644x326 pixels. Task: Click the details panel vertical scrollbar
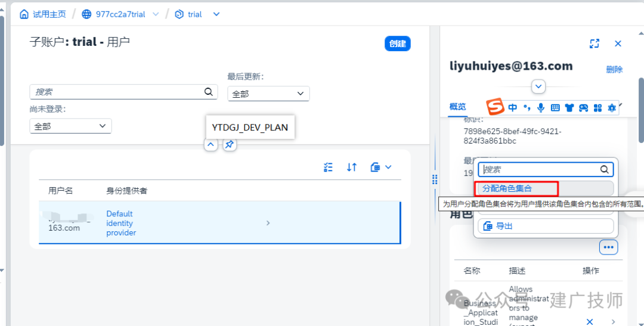point(640,111)
